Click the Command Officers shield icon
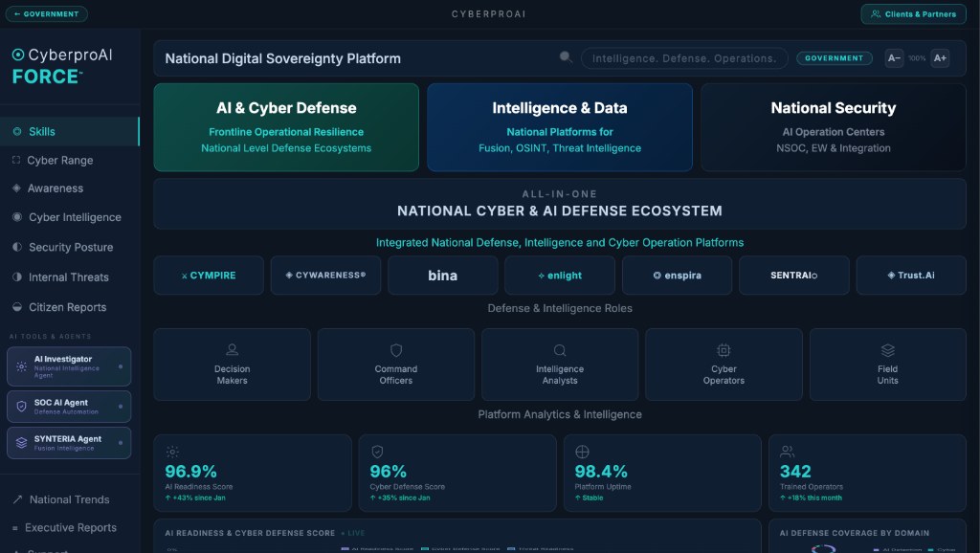 [x=395, y=350]
